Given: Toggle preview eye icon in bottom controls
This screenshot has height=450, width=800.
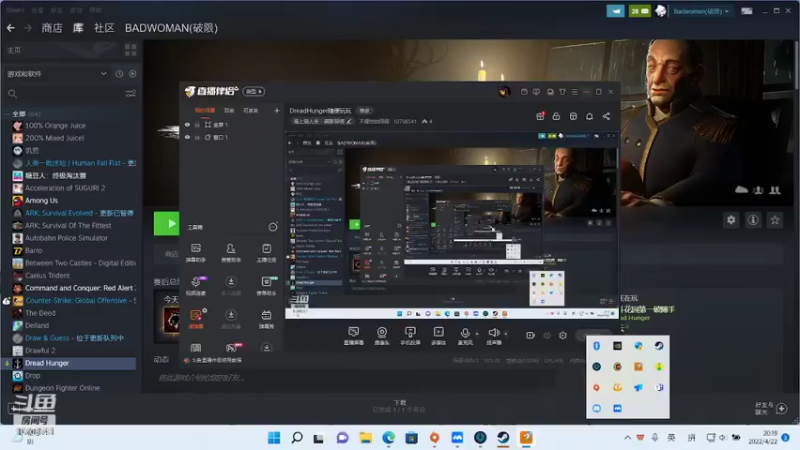Looking at the screenshot, I should click(x=547, y=335).
